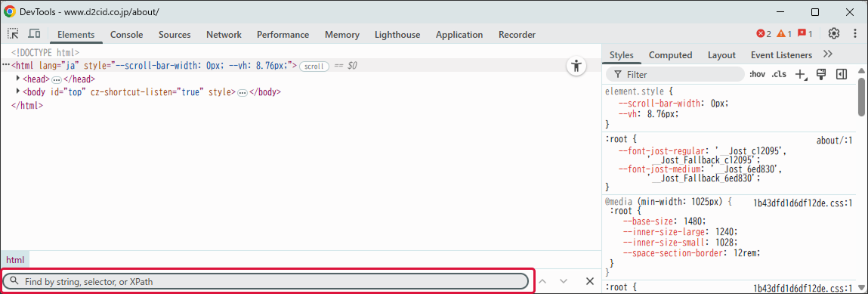The width and height of the screenshot is (868, 294).
Task: Activate the inspect element picker icon
Action: (14, 34)
